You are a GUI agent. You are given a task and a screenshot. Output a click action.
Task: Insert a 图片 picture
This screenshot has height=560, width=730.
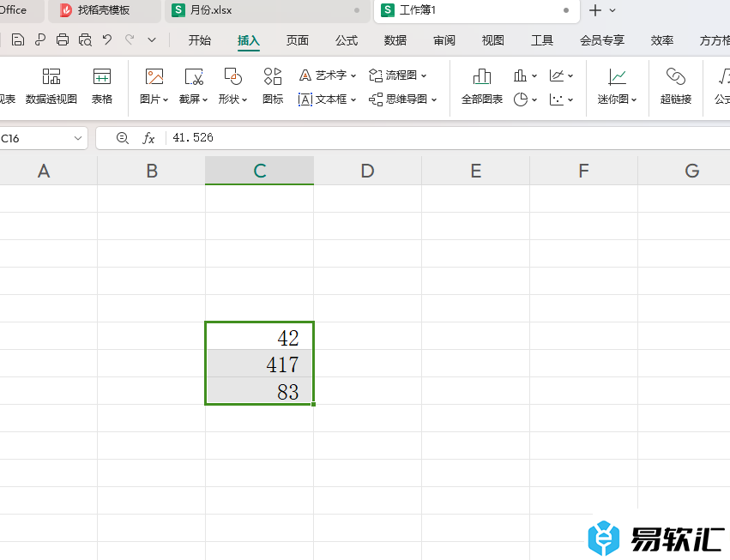pos(154,87)
